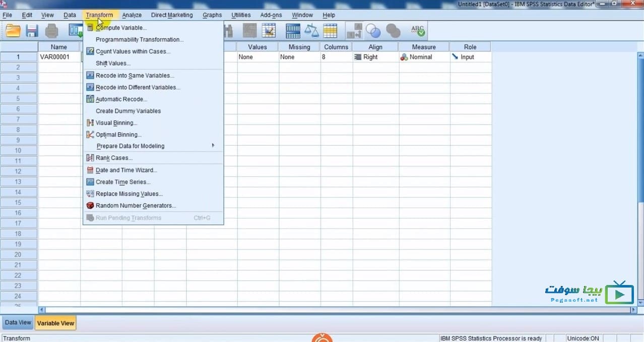The height and width of the screenshot is (342, 644).
Task: Choose Automatic Recode option
Action: point(153,99)
